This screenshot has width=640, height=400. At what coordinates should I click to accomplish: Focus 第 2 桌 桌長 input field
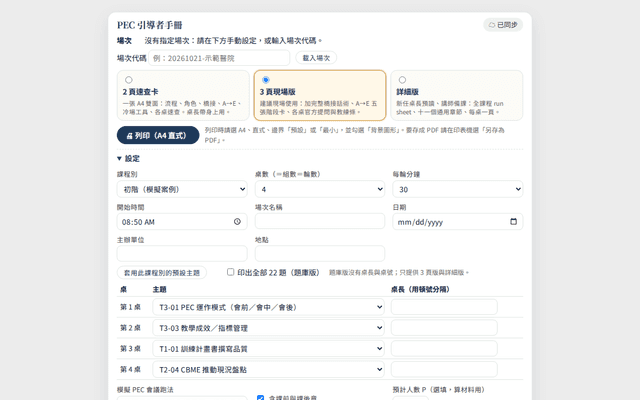[444, 327]
